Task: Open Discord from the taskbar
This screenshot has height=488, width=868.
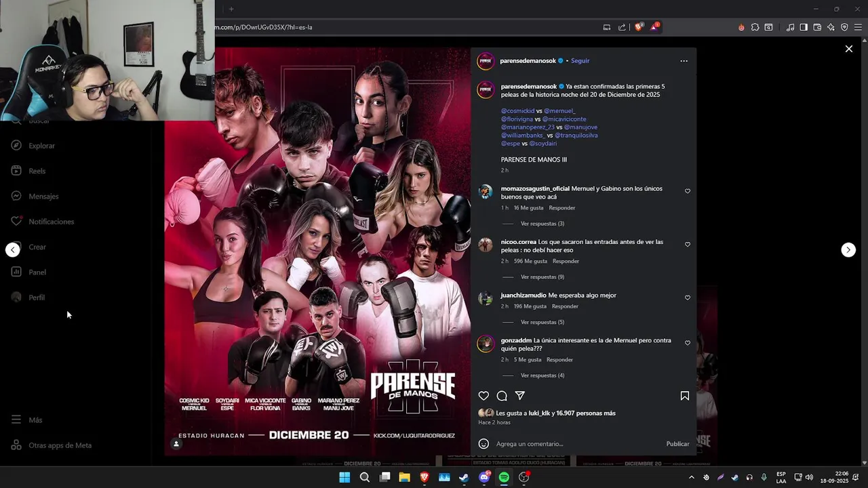Action: [x=484, y=477]
